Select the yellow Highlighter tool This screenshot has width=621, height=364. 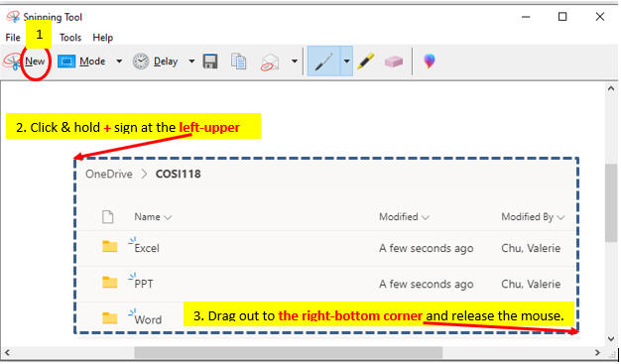coord(365,61)
